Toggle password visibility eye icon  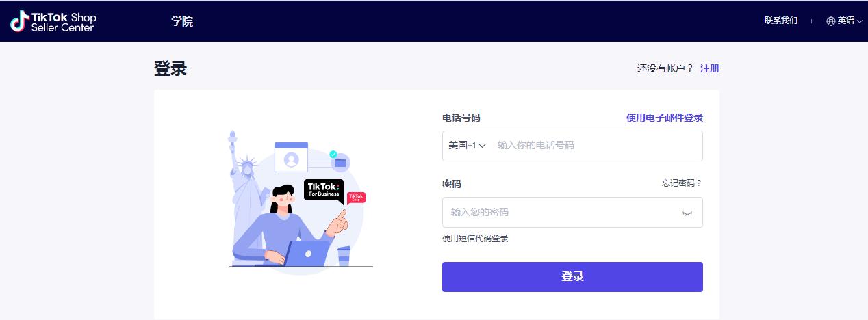[x=687, y=213]
